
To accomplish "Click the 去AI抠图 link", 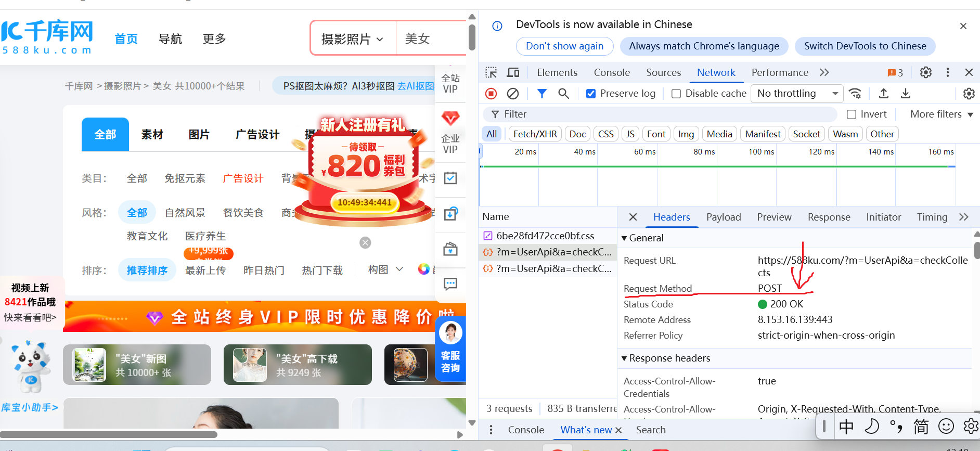I will pos(415,86).
